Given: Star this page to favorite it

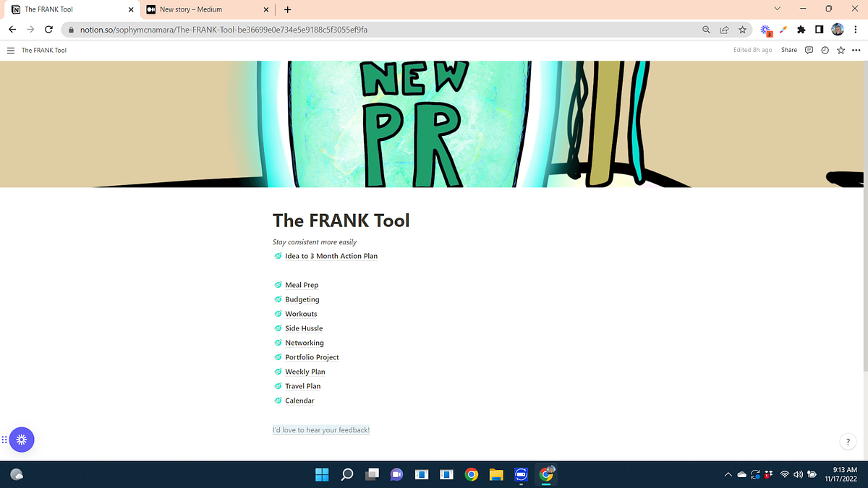Looking at the screenshot, I should pos(841,50).
